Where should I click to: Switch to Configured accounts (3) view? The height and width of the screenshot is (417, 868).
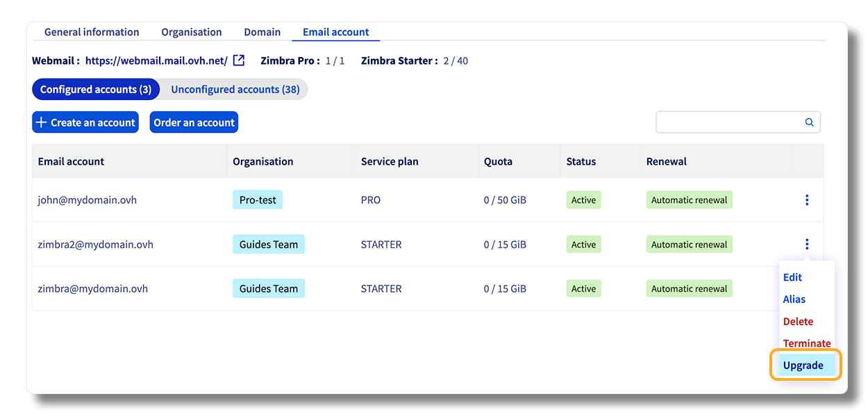click(x=96, y=90)
